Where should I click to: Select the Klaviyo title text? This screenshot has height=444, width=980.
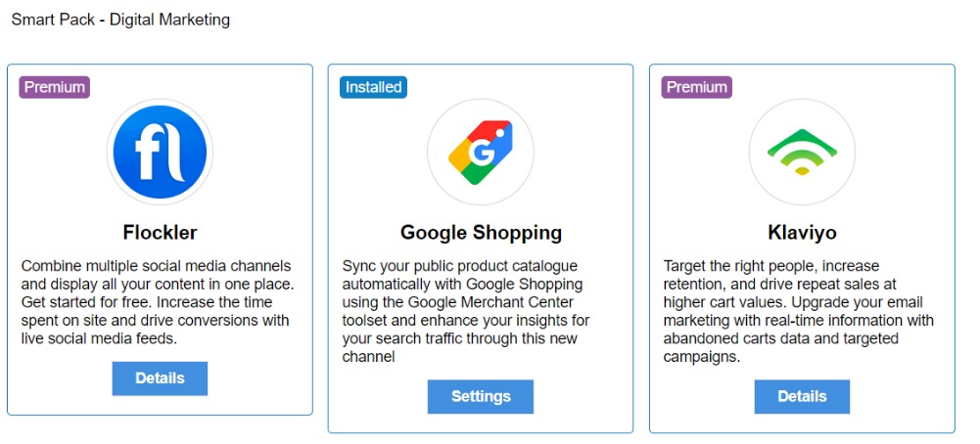[x=802, y=234]
